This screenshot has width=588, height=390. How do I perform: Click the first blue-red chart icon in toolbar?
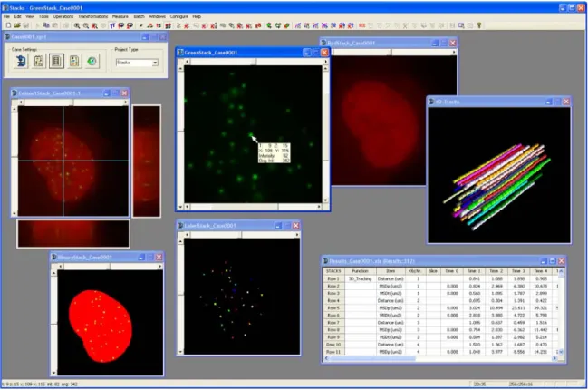coord(298,25)
